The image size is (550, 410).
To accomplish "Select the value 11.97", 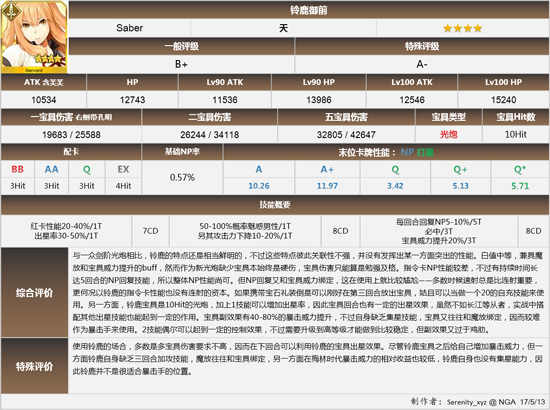I will click(327, 186).
